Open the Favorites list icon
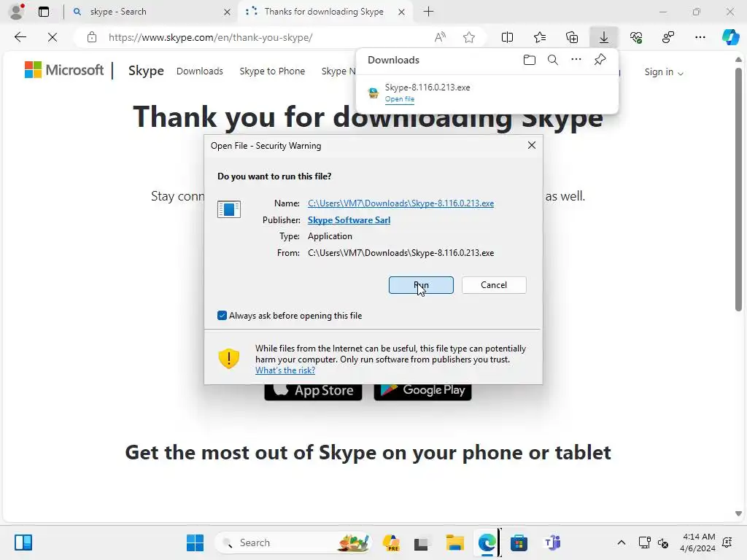 (540, 37)
